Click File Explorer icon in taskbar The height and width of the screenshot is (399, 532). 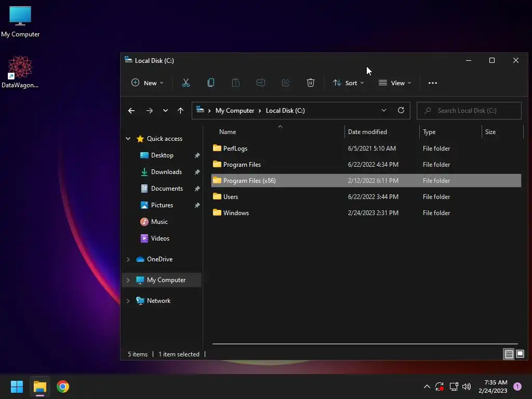(x=40, y=387)
